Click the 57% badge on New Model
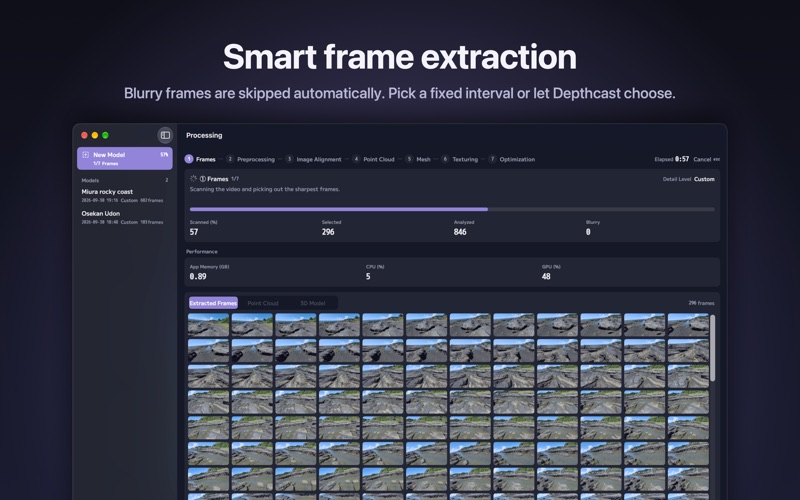 click(164, 155)
